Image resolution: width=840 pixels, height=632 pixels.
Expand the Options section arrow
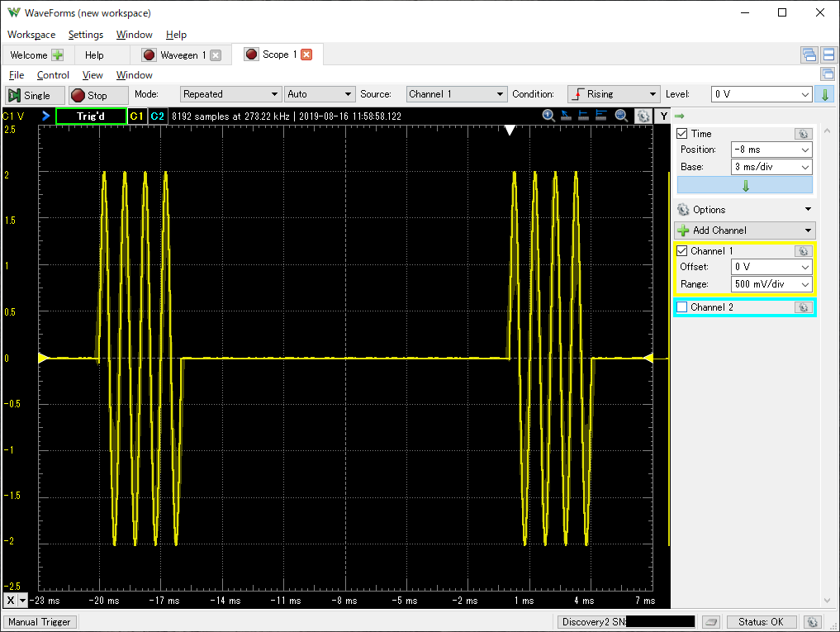808,209
